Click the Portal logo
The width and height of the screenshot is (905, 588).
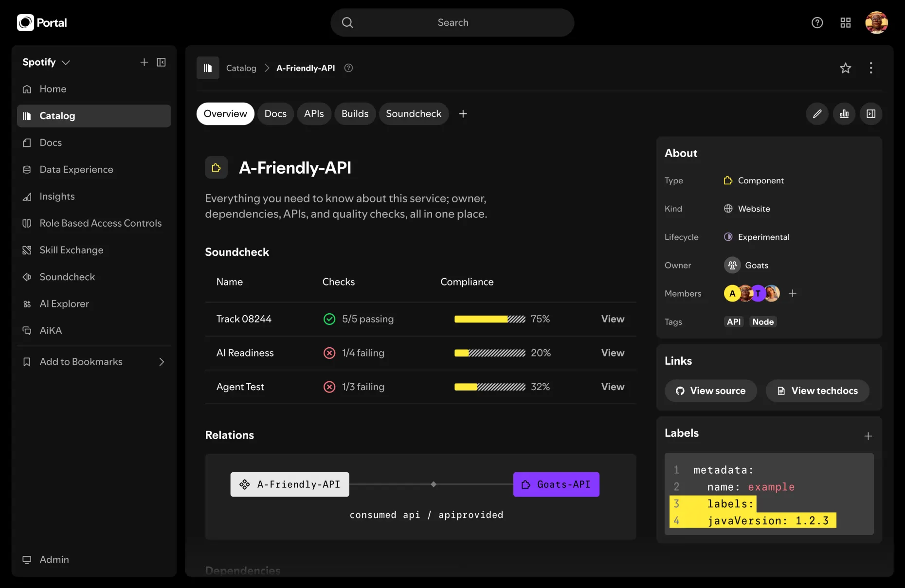[42, 22]
